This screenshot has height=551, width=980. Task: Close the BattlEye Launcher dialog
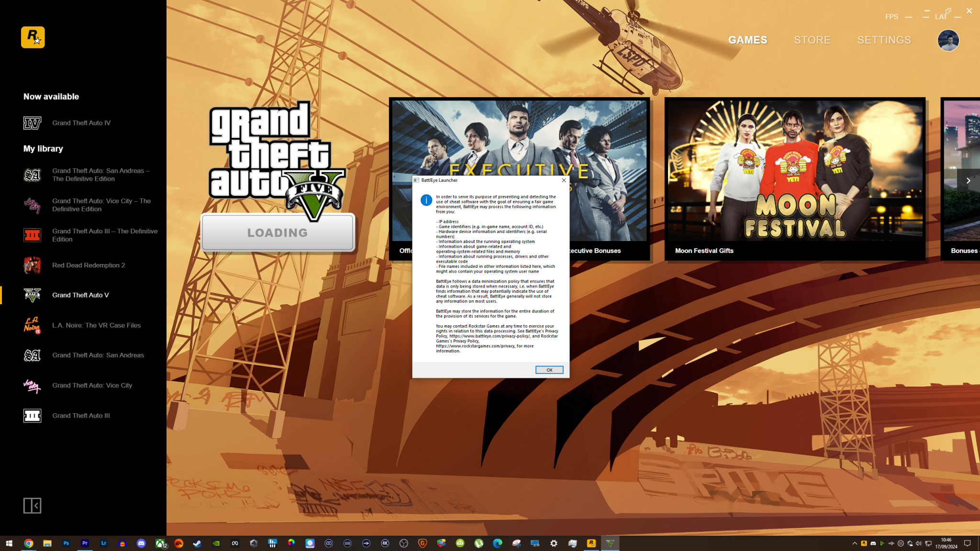point(564,180)
